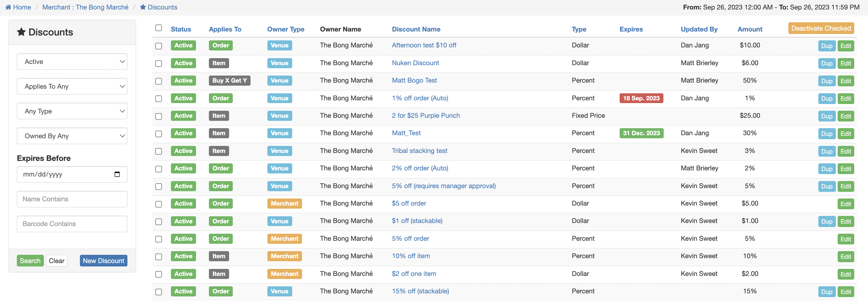Click the Merchant badge in 5% off order row
Screen dimensions: 868x301
pos(285,239)
